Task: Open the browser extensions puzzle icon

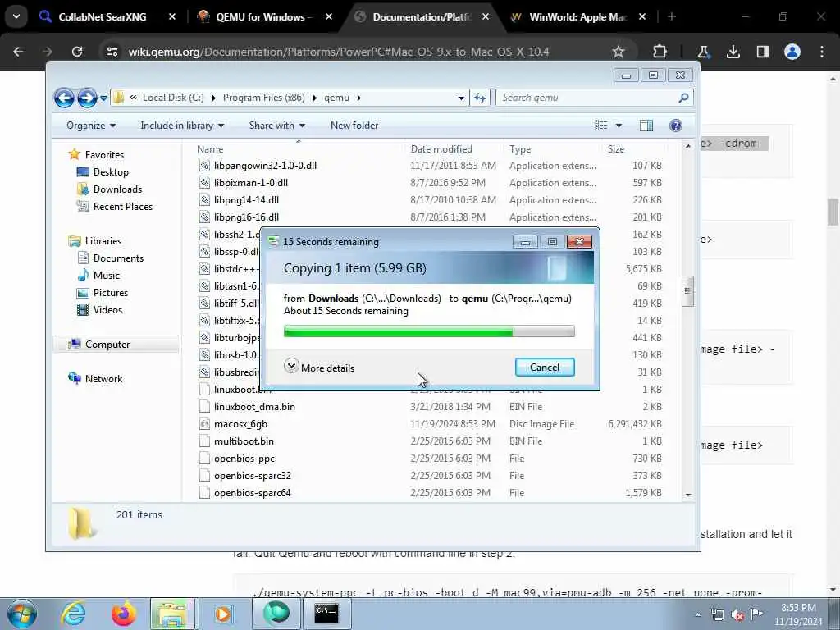Action: [x=660, y=52]
